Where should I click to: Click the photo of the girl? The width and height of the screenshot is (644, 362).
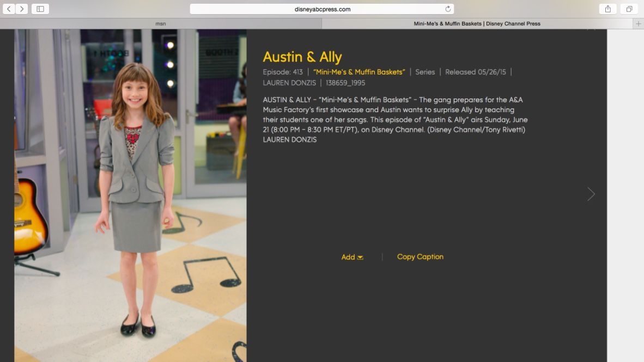131,195
